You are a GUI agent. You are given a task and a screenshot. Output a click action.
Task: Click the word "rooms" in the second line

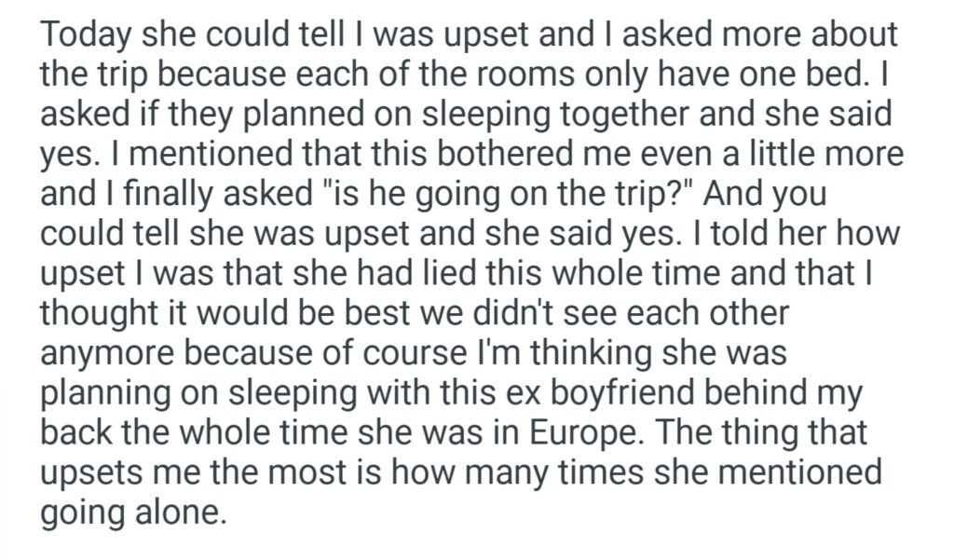click(496, 75)
